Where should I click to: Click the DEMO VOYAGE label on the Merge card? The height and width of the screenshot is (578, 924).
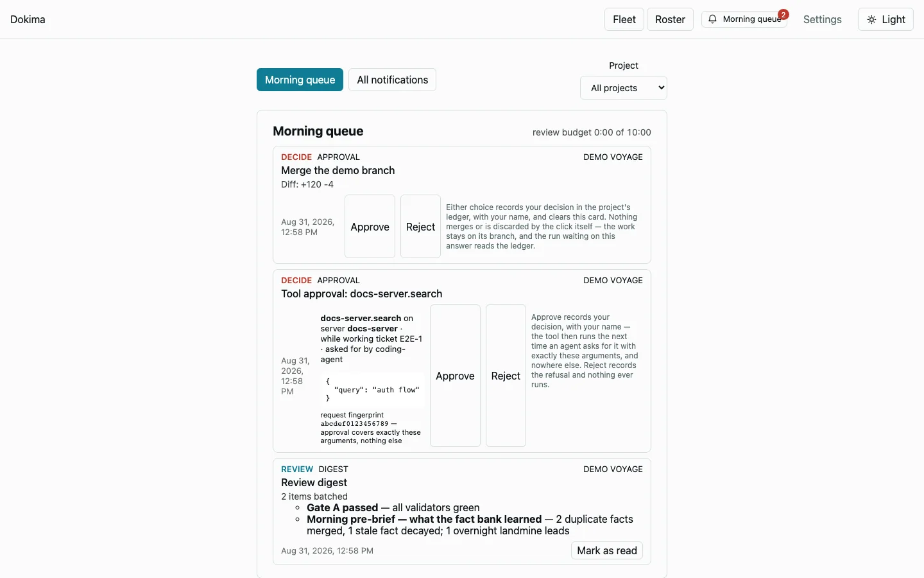click(x=613, y=157)
